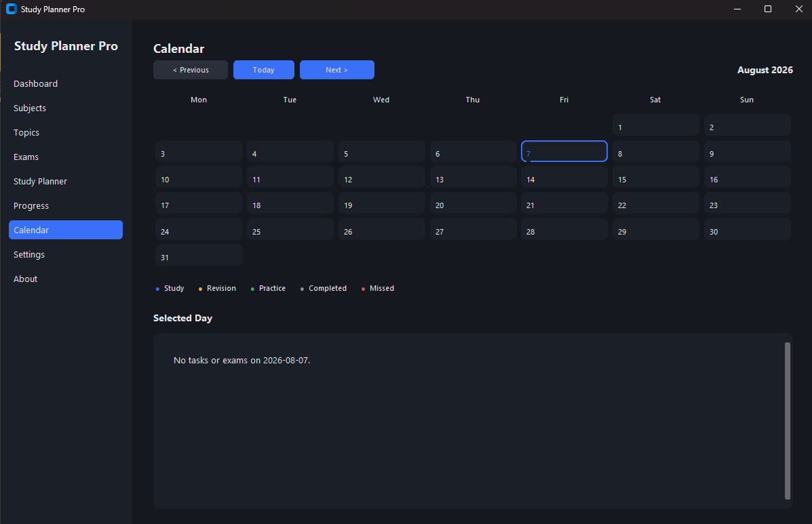The width and height of the screenshot is (812, 524).
Task: Click day 18 in the grid
Action: (x=290, y=203)
